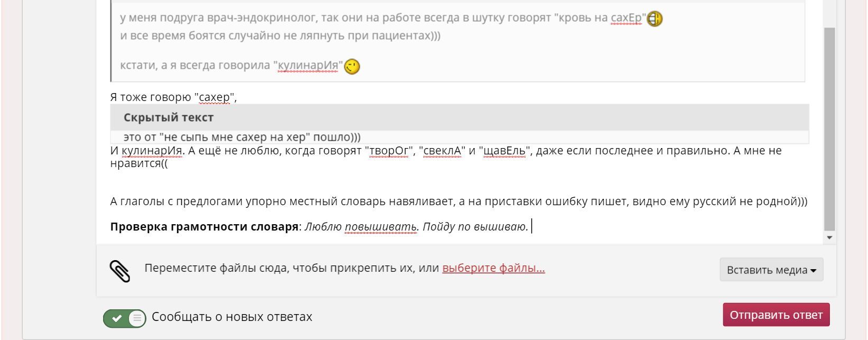The width and height of the screenshot is (868, 340).
Task: Place cursor in the hidden spoiler text line
Action: click(x=242, y=137)
